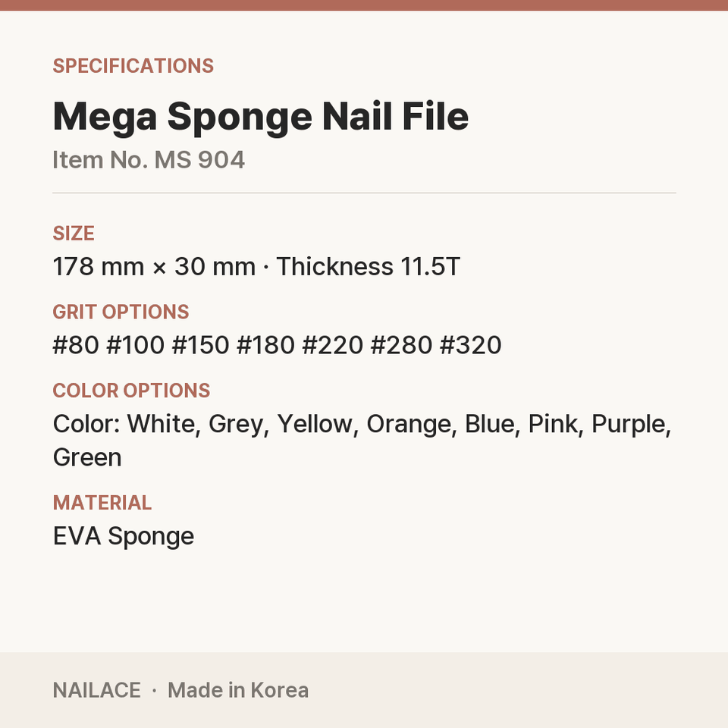The width and height of the screenshot is (728, 728).
Task: Click the NAILACE brand name in footer
Action: 96,690
